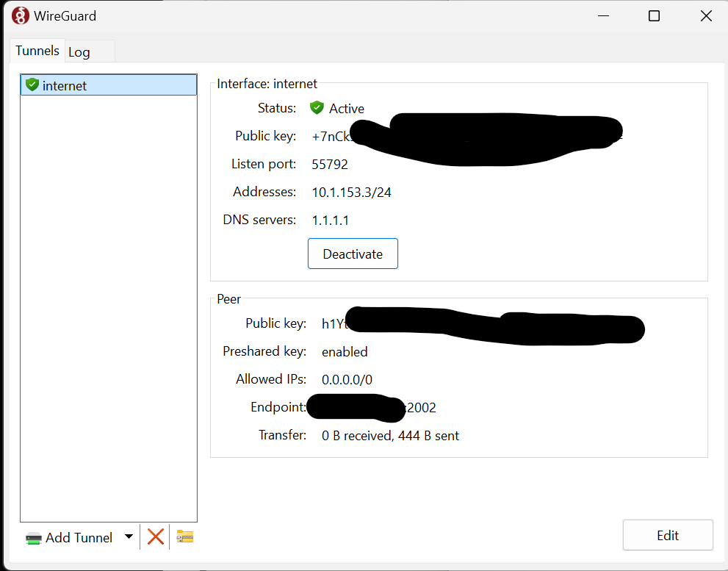This screenshot has height=571, width=728.
Task: Export tunnels to zip with folder icon
Action: [x=185, y=536]
